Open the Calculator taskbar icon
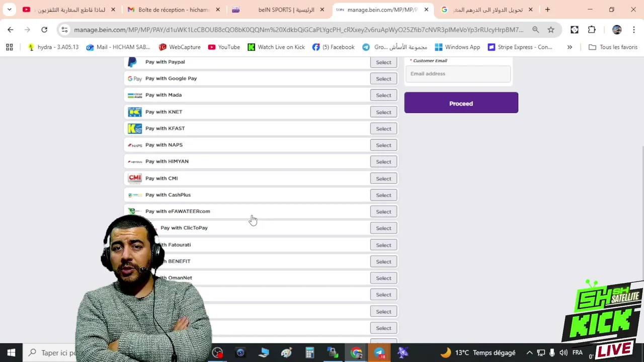The width and height of the screenshot is (644, 362). [x=309, y=352]
